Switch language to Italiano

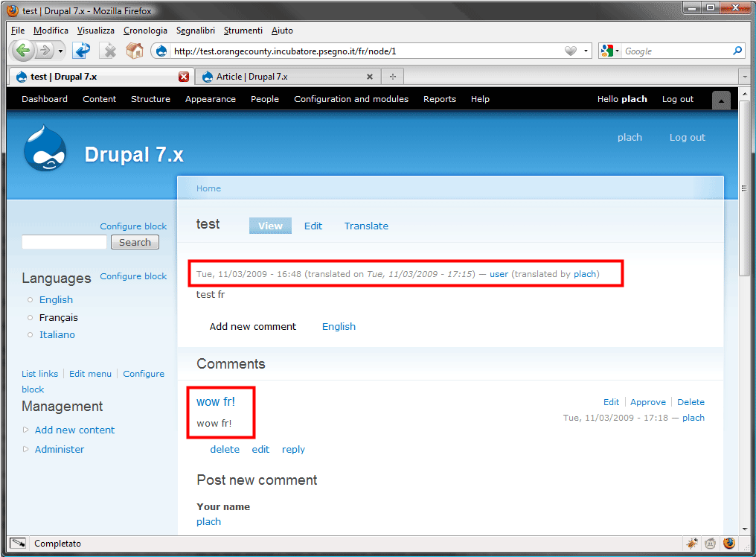(x=57, y=334)
